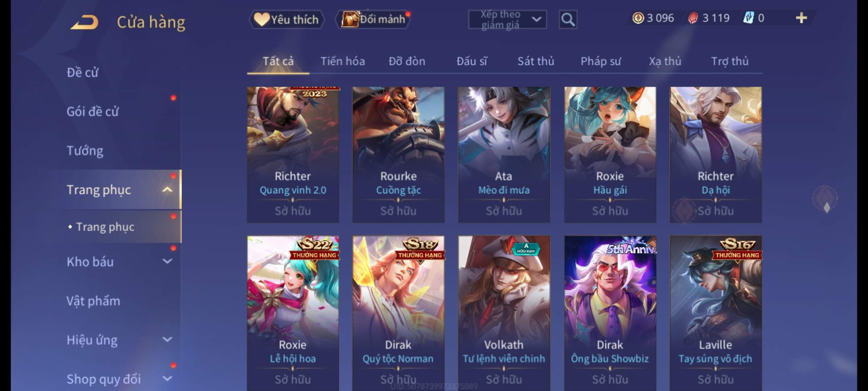Open the search magnifier icon
Screen dimensions: 868x391
coord(568,20)
